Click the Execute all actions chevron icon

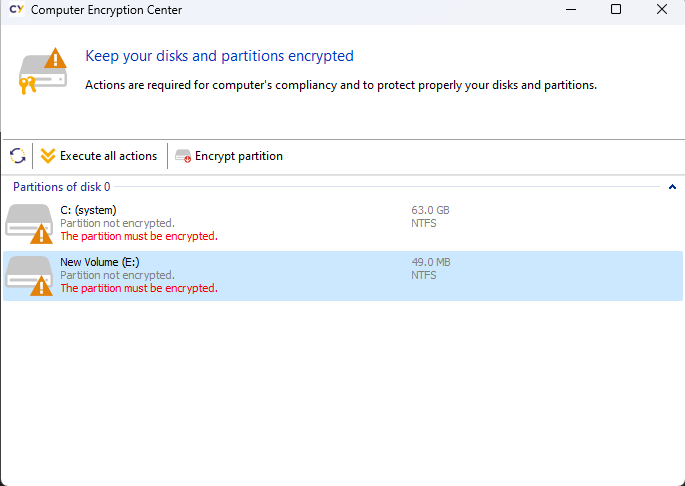pyautogui.click(x=47, y=156)
